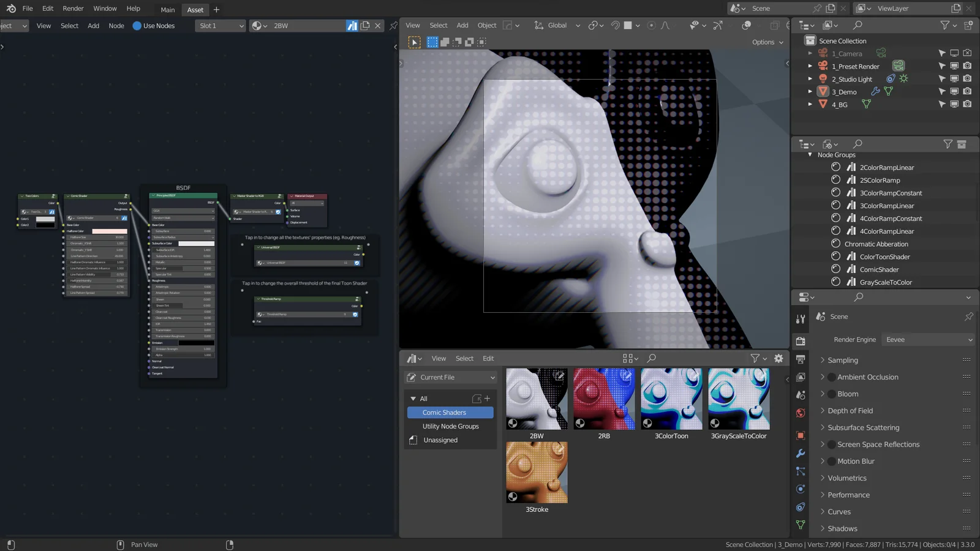Enable 1_Camera in renders via its camera toggle
Screen dimensions: 980x551
[967, 53]
